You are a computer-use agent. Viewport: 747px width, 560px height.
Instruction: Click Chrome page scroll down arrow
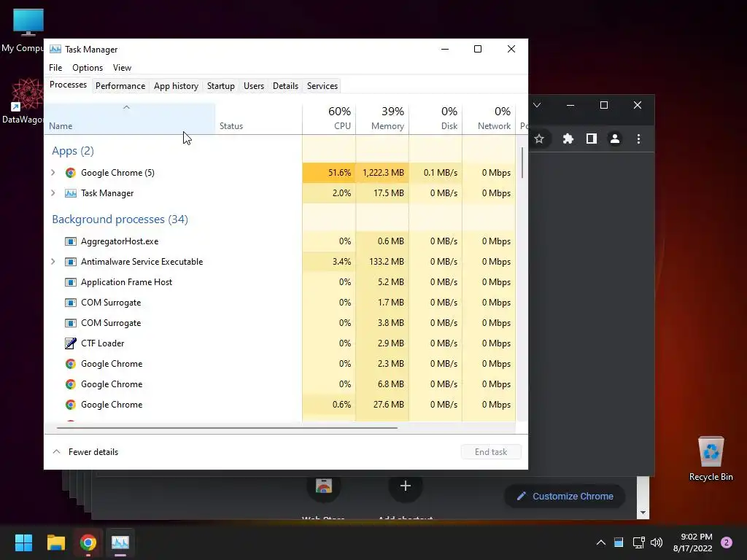pyautogui.click(x=643, y=513)
